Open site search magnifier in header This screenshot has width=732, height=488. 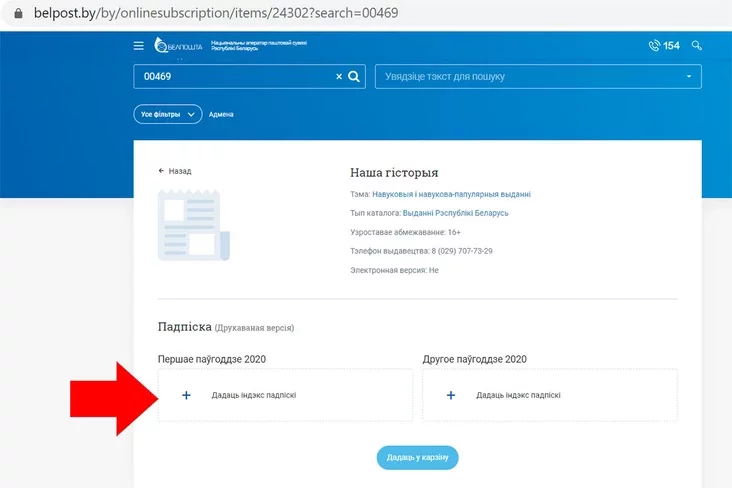[x=697, y=46]
